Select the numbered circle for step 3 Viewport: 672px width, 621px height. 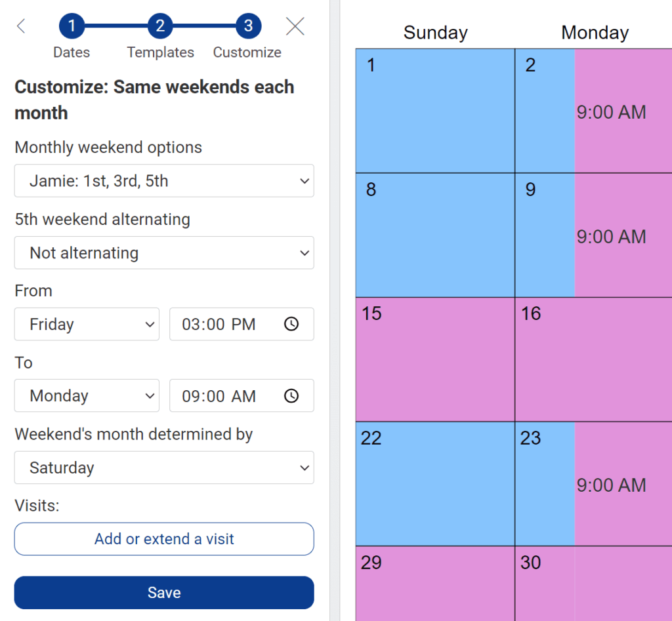pyautogui.click(x=247, y=26)
